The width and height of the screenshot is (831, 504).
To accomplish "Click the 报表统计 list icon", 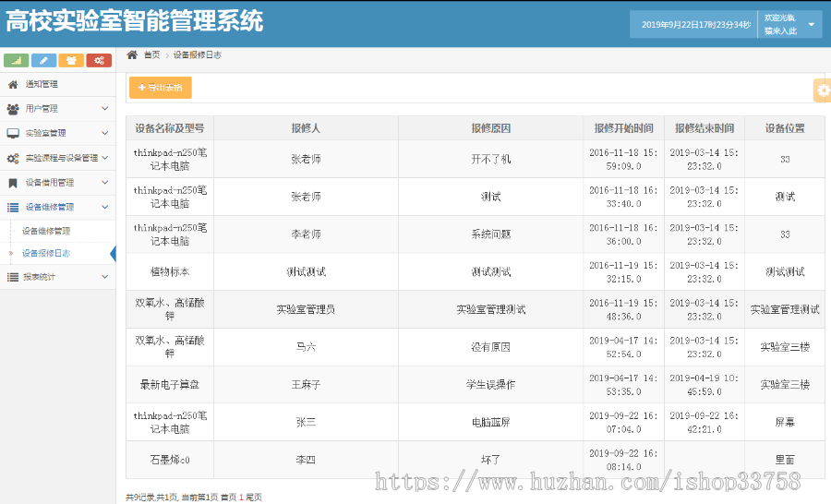I will 13,277.
